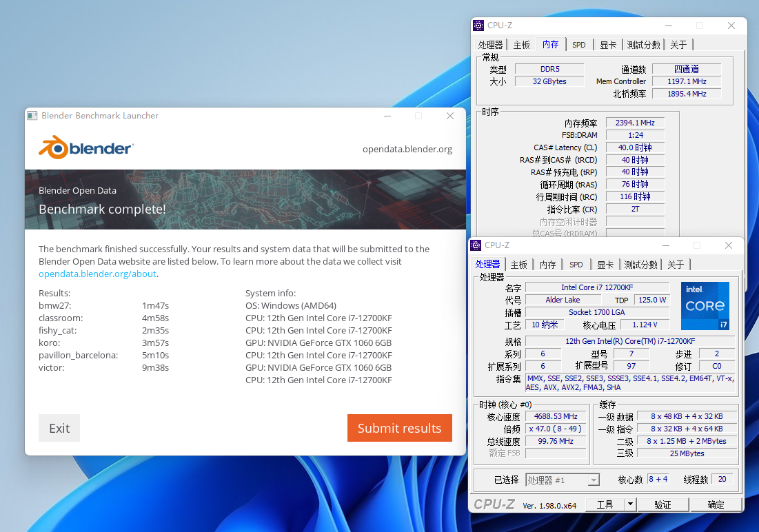Click the thread count value 20
This screenshot has width=759, height=532.
[x=722, y=479]
